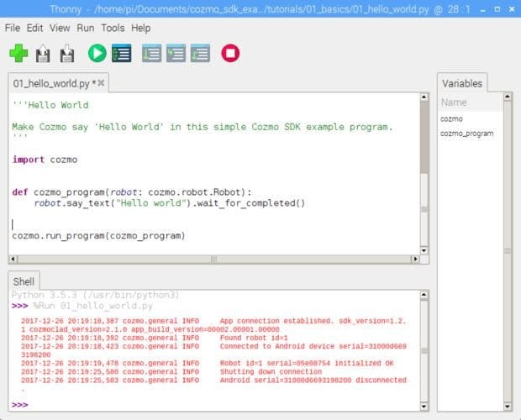This screenshot has width=521, height=420.
Task: Click 'Python 3.5.3' shell header text
Action: (95, 295)
